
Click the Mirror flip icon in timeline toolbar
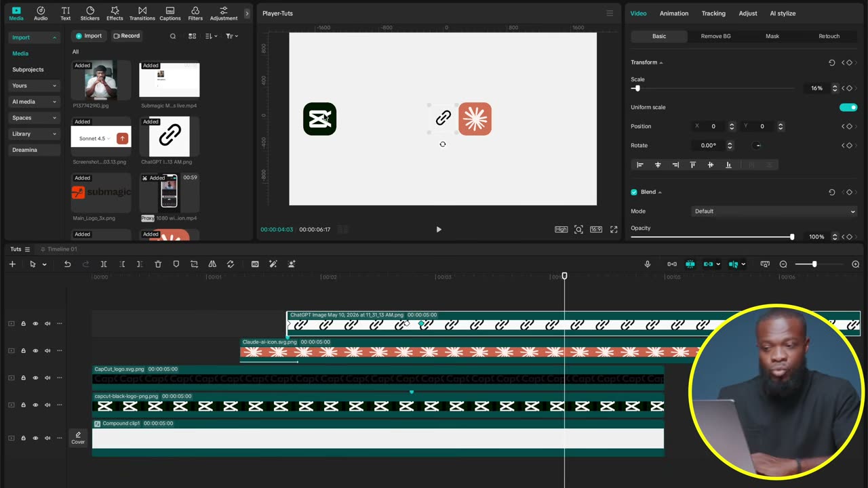pyautogui.click(x=212, y=264)
